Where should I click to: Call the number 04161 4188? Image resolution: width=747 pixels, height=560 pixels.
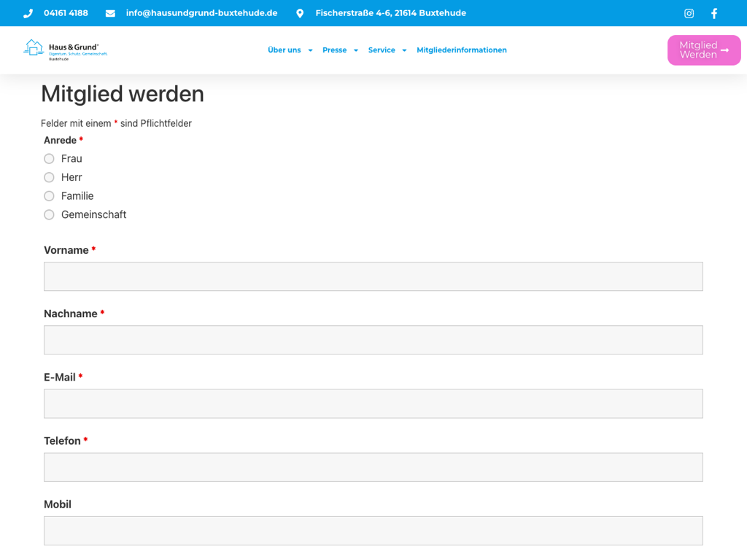tap(66, 13)
